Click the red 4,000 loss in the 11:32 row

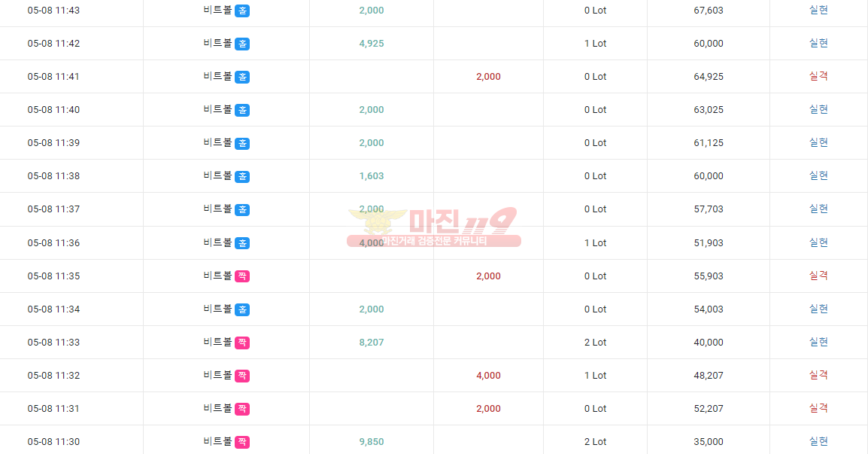click(x=488, y=376)
